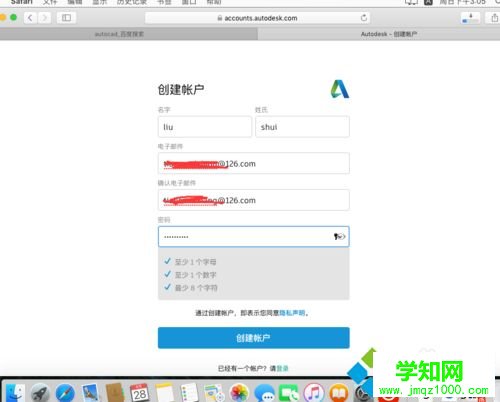500x402 pixels.
Task: Focus the 密码 password field
Action: (x=254, y=237)
